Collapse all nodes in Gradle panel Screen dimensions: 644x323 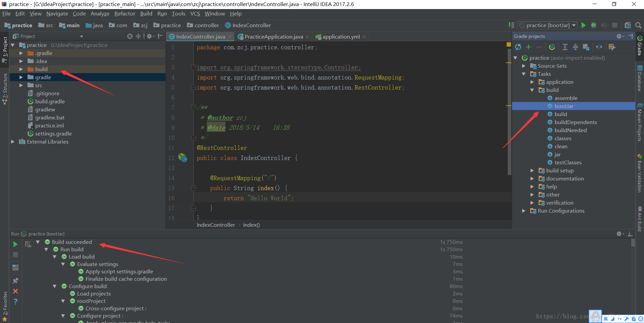pyautogui.click(x=576, y=47)
